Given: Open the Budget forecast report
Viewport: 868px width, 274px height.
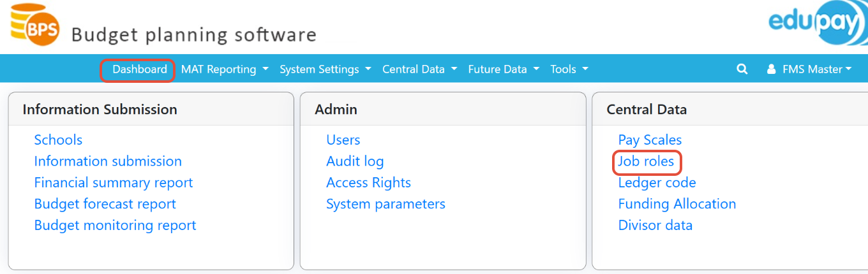Looking at the screenshot, I should click(105, 204).
